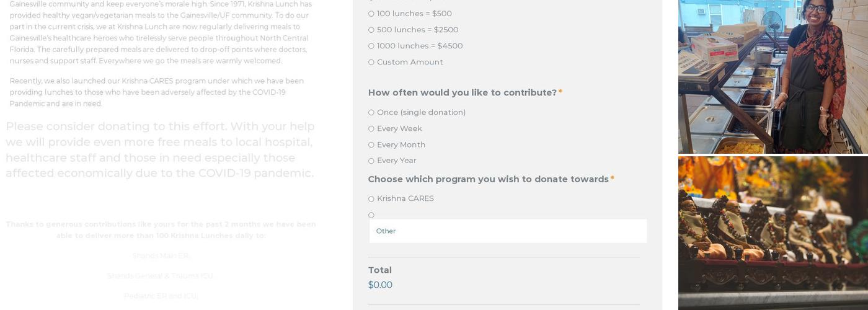Pick the 1000 lunches = $4500 option
Screen dimensions: 868x310
point(371,46)
